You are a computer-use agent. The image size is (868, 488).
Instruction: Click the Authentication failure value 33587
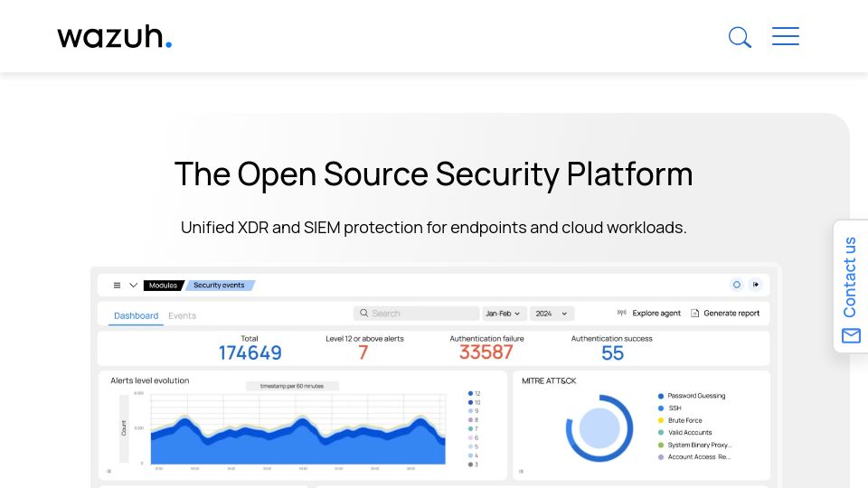[486, 352]
